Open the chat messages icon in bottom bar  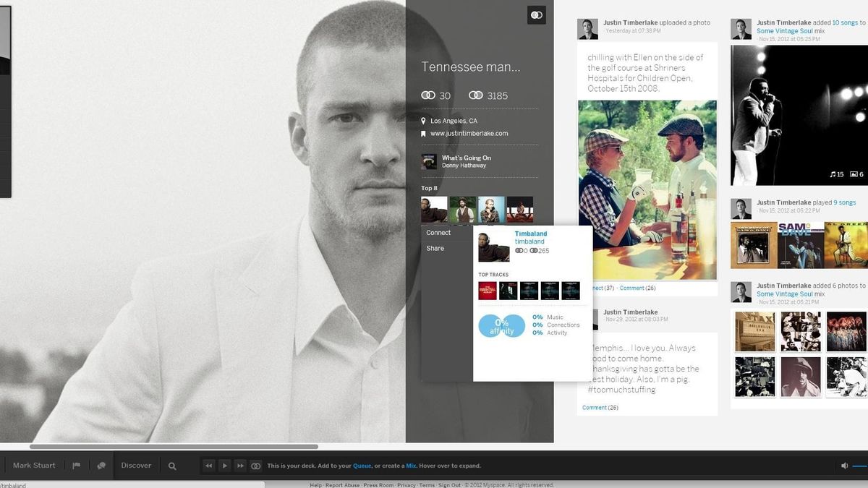pyautogui.click(x=101, y=466)
